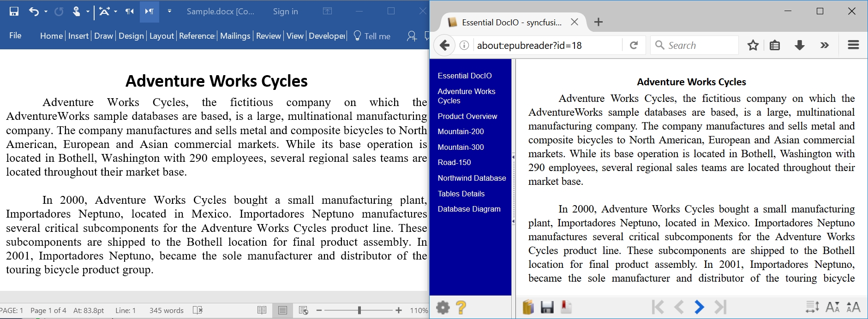Click Sign in in Word

click(x=285, y=12)
